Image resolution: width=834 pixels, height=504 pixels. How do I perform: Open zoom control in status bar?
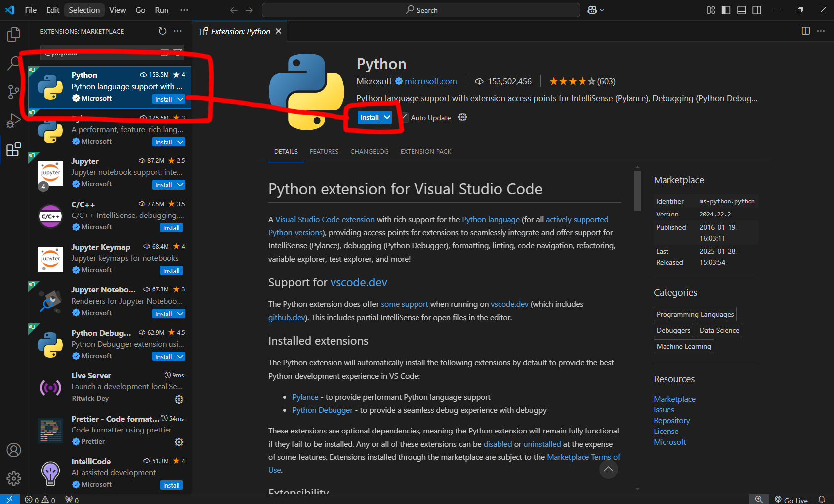[x=759, y=500]
